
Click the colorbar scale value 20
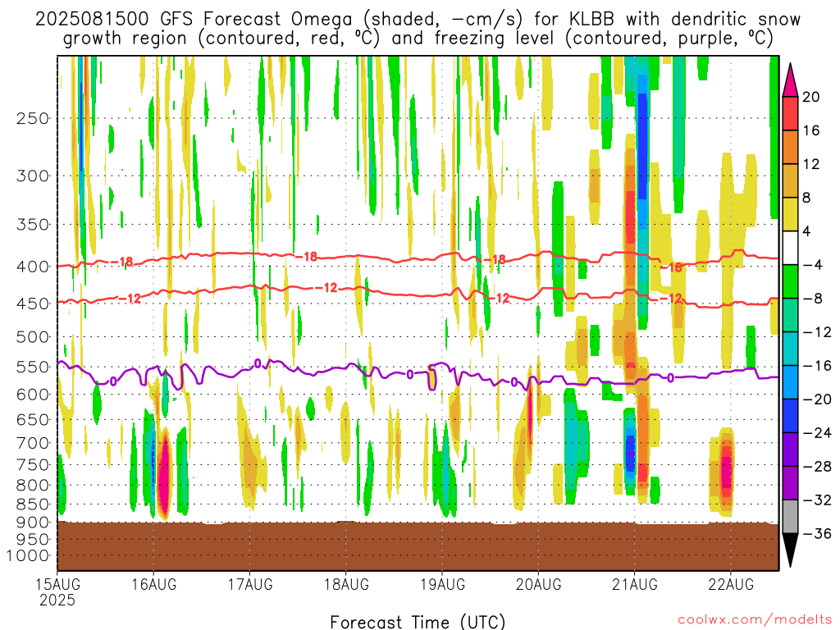click(x=811, y=97)
